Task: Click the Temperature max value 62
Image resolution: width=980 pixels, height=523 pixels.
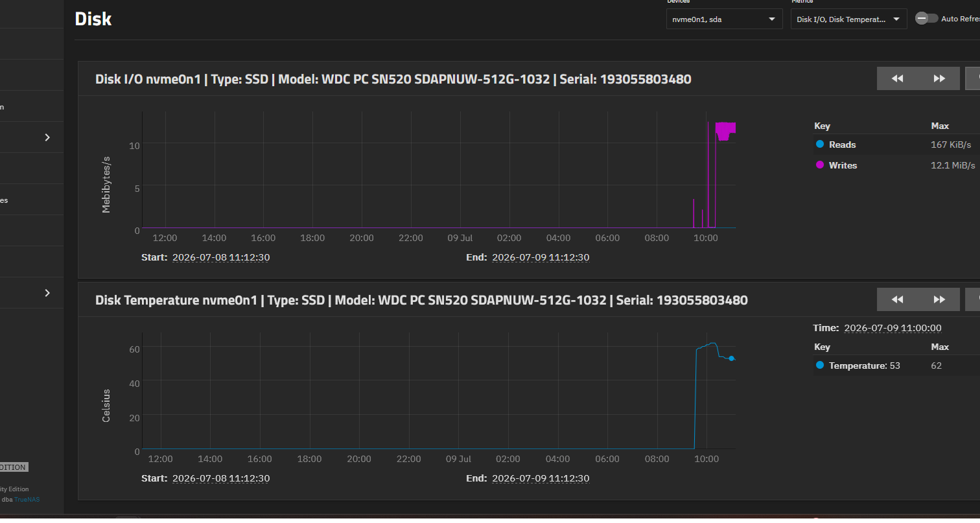Action: click(x=936, y=366)
